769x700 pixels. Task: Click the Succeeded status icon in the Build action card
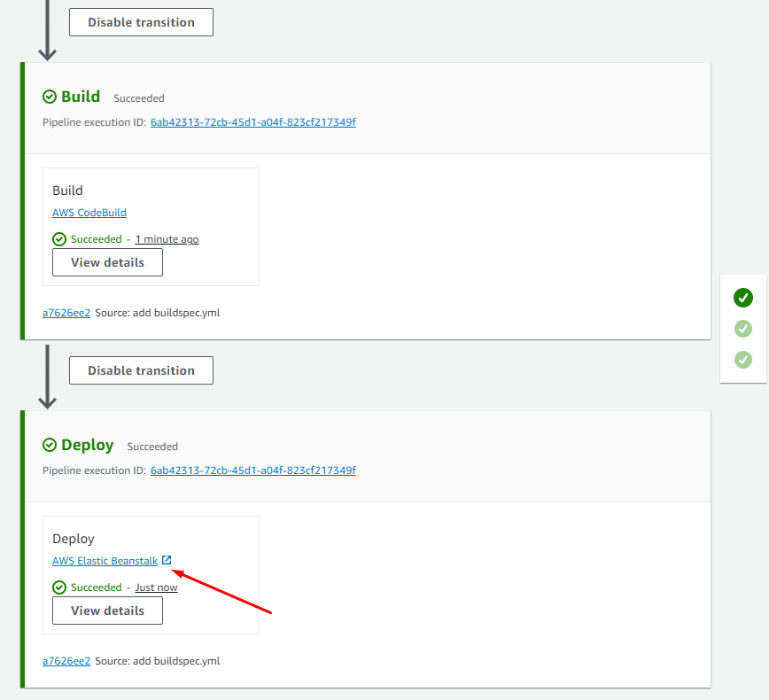coord(59,239)
